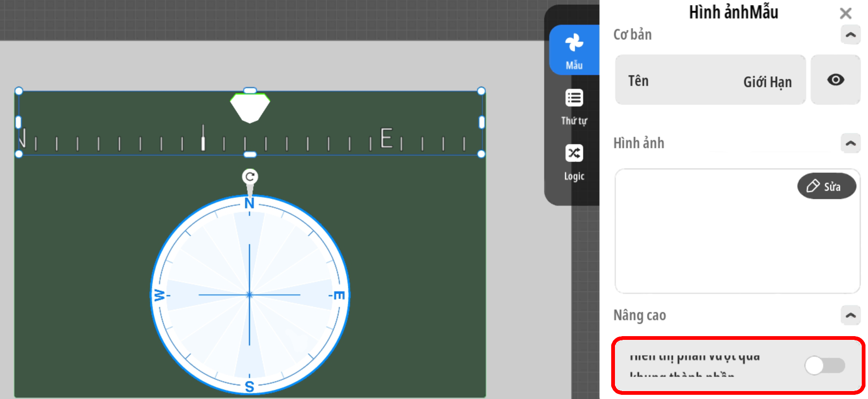Enable the overflow display switch under Nâng cao
Viewport: 868px width, 399px height.
tap(824, 365)
